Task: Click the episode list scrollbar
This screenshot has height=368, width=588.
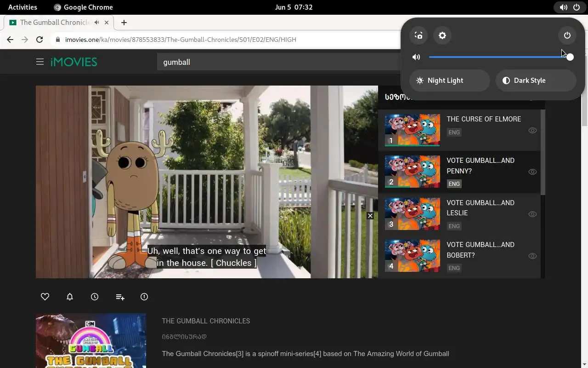Action: pyautogui.click(x=543, y=152)
